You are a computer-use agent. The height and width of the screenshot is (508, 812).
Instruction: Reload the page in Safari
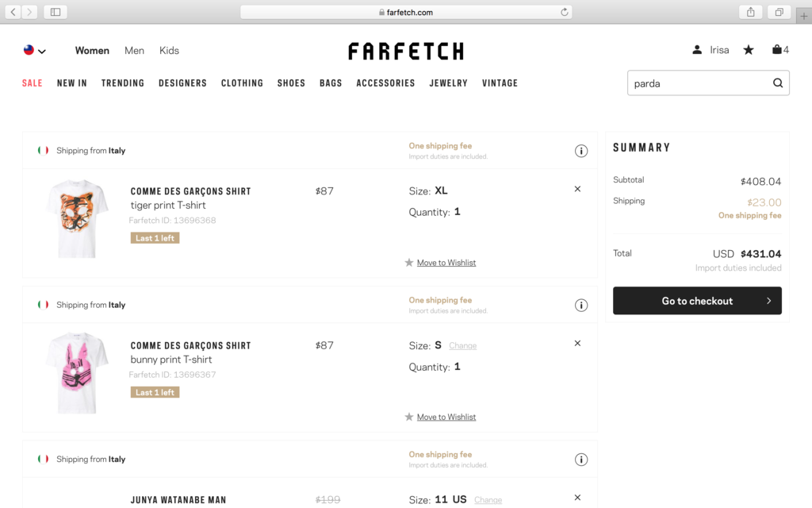coord(564,12)
